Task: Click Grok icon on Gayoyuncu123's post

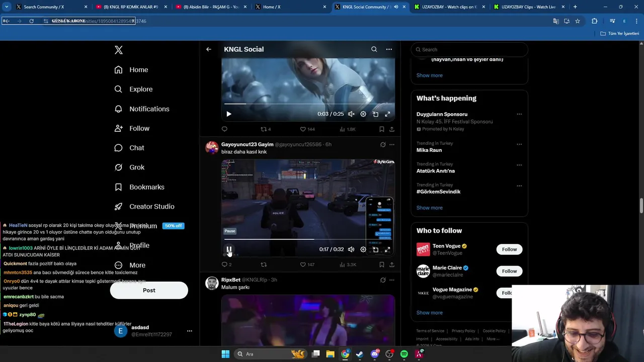Action: click(383, 145)
